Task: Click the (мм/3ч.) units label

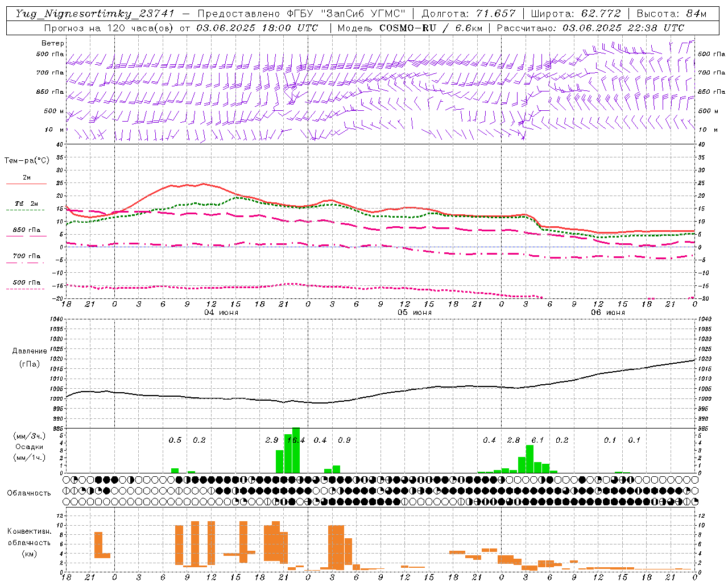Action: click(x=29, y=436)
